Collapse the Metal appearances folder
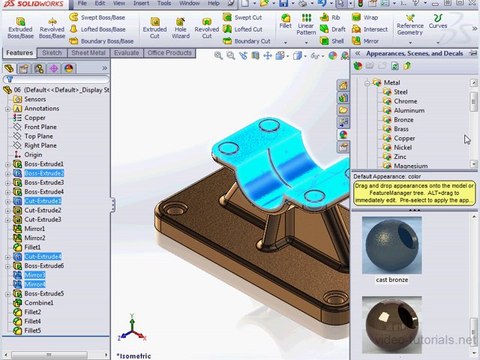This screenshot has height=360, width=480. click(x=367, y=83)
